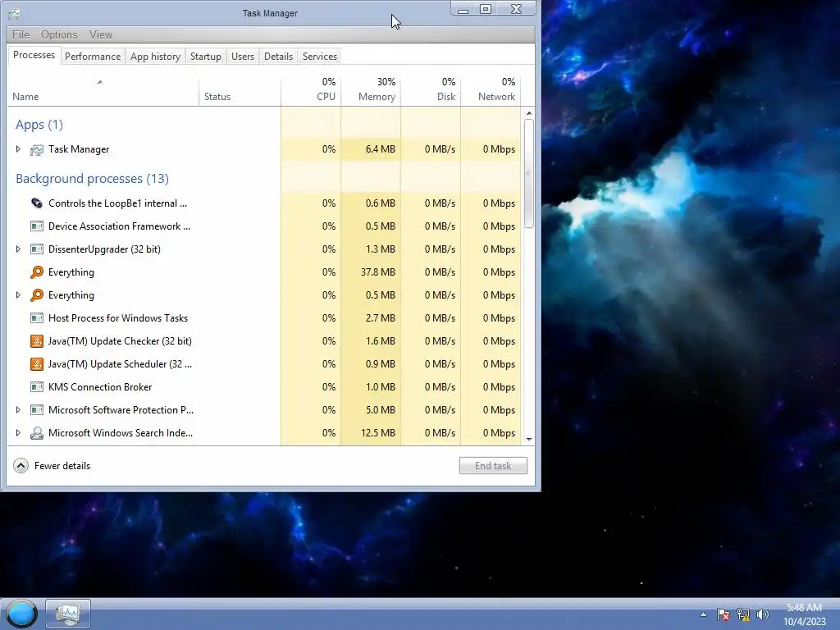This screenshot has width=840, height=630.
Task: Click the scrollbar up arrow
Action: click(529, 113)
